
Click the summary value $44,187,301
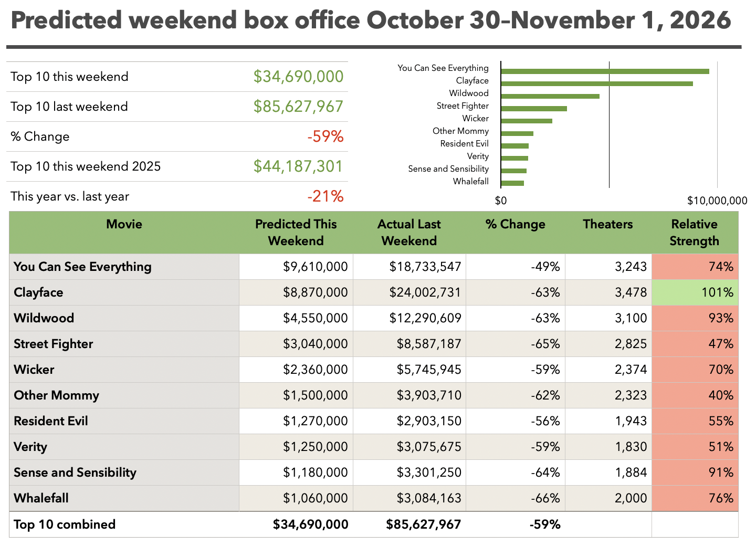tap(298, 166)
